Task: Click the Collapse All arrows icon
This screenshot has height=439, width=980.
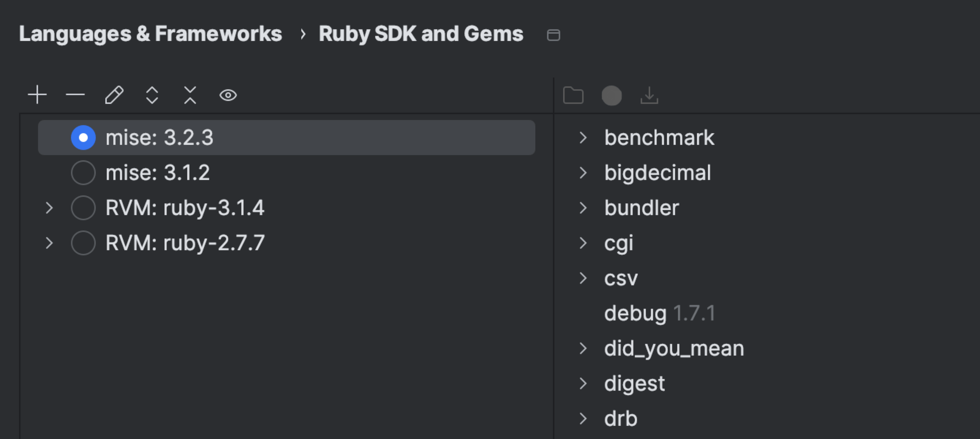Action: (190, 95)
